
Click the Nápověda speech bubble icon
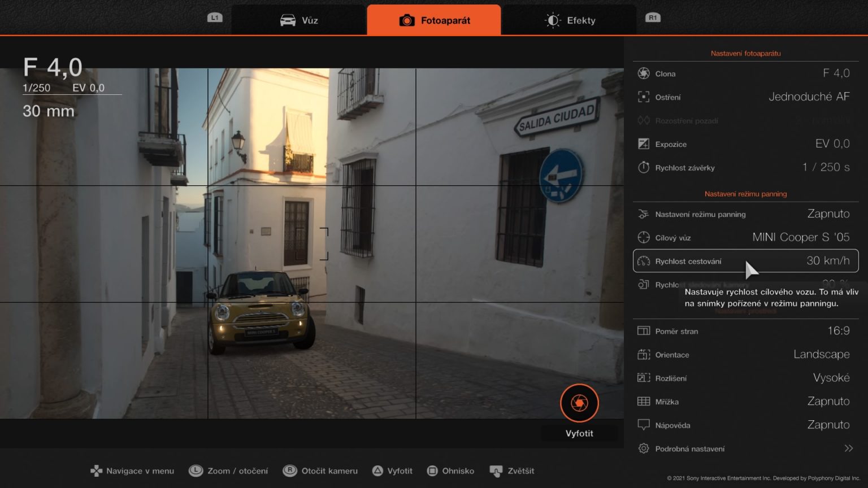644,425
